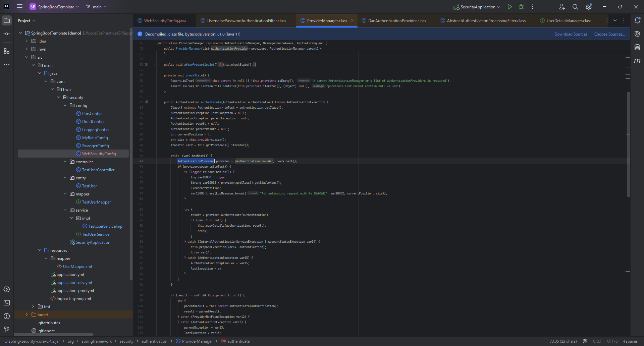Image resolution: width=644 pixels, height=346 pixels.
Task: Collapse the src folder
Action: [27, 57]
